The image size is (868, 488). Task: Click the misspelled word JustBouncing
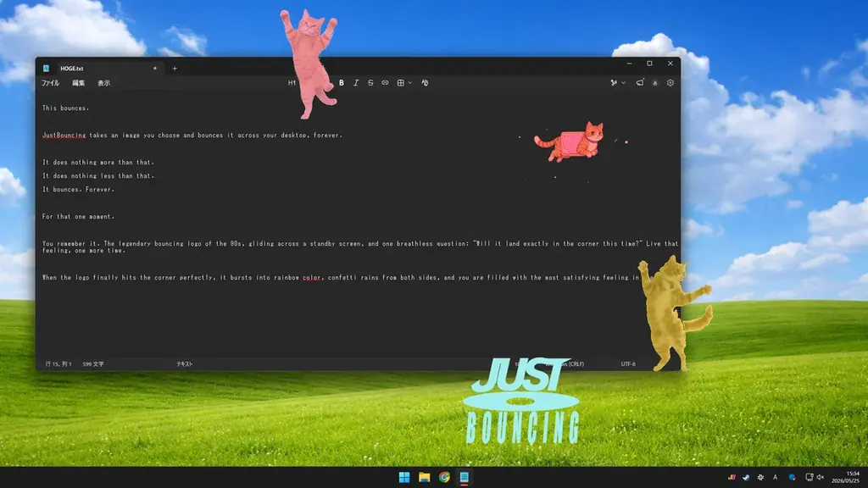coord(64,135)
